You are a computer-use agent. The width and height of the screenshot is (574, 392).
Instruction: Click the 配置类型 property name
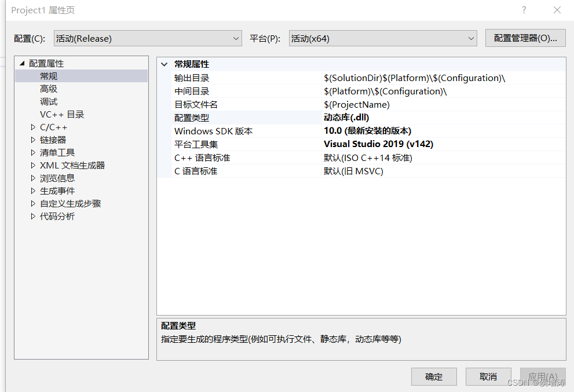192,118
